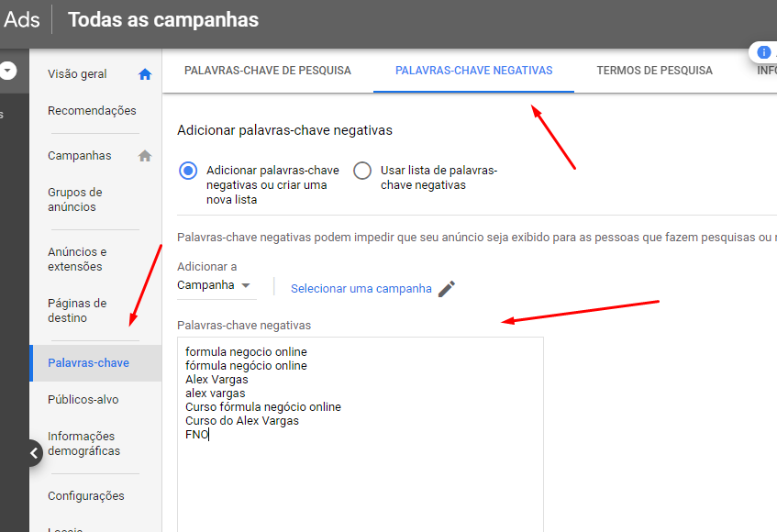The image size is (777, 532).
Task: Click the unaccented 'formula negocio online' line
Action: [246, 351]
